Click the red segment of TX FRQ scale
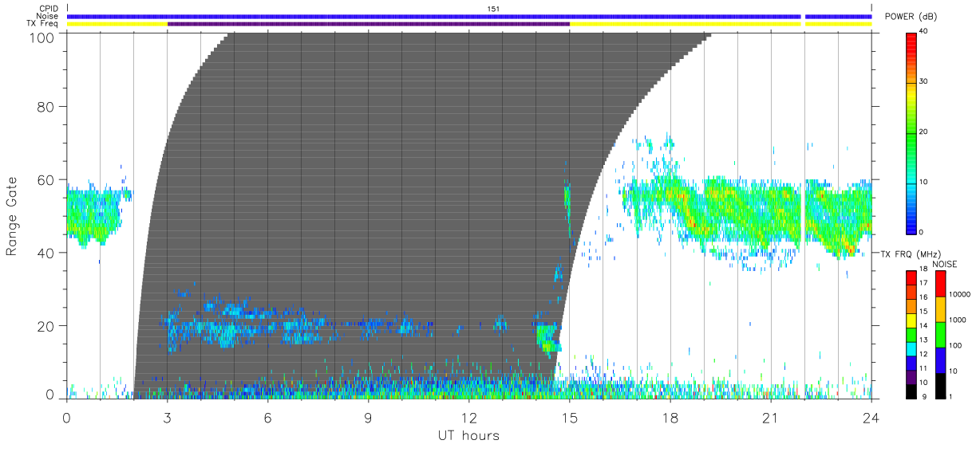The width and height of the screenshot is (980, 452). [x=911, y=278]
